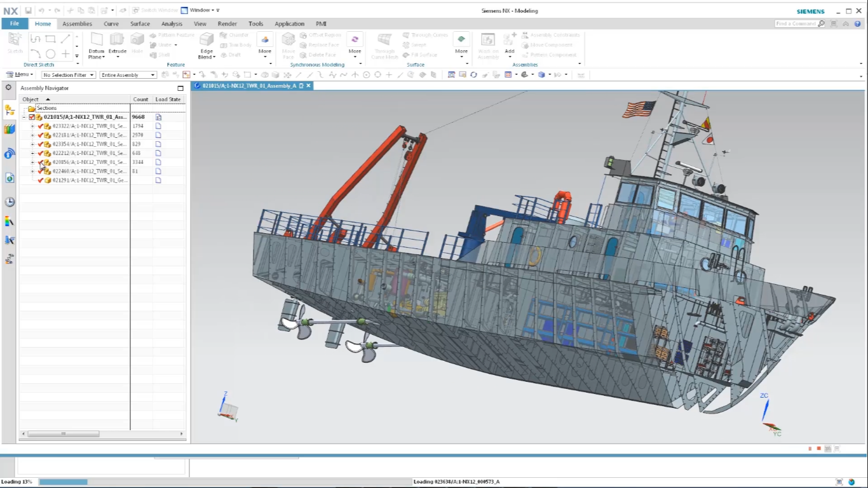Open the History clock icon in sidebar

[9, 202]
